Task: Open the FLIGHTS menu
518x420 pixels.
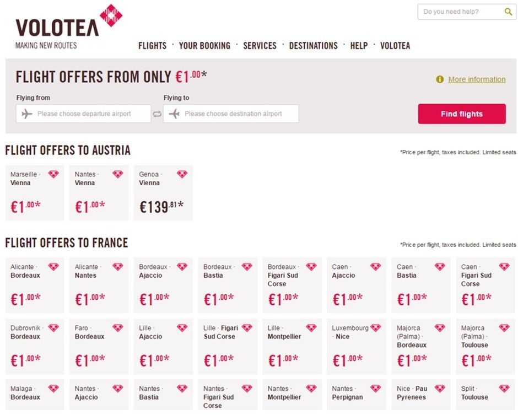Action: 152,46
